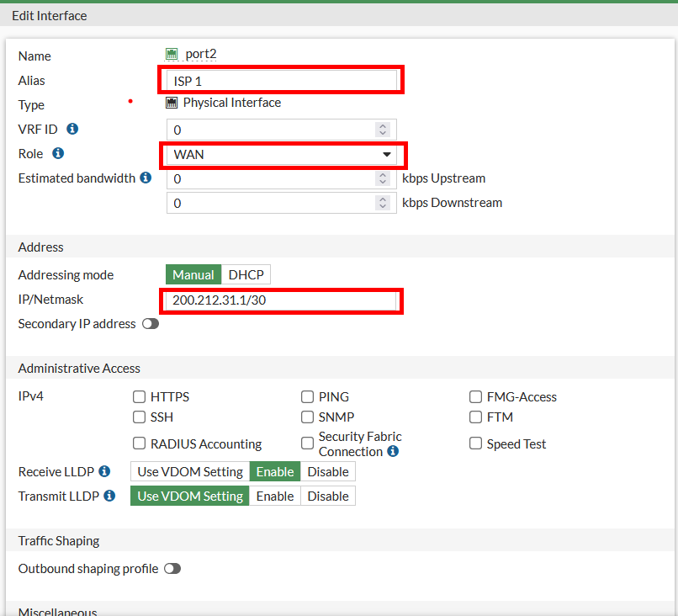Screen dimensions: 678x616
Task: Turn on Outbound shaping profile toggle
Action: click(x=172, y=569)
